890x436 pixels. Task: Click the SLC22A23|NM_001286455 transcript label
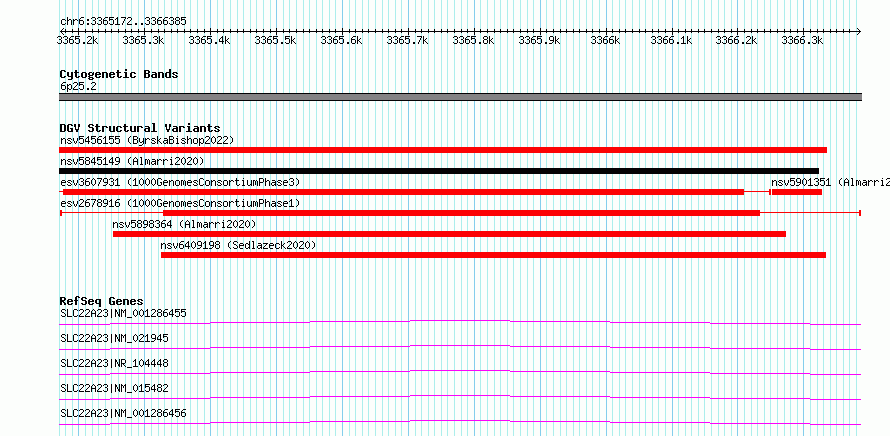coord(123,313)
